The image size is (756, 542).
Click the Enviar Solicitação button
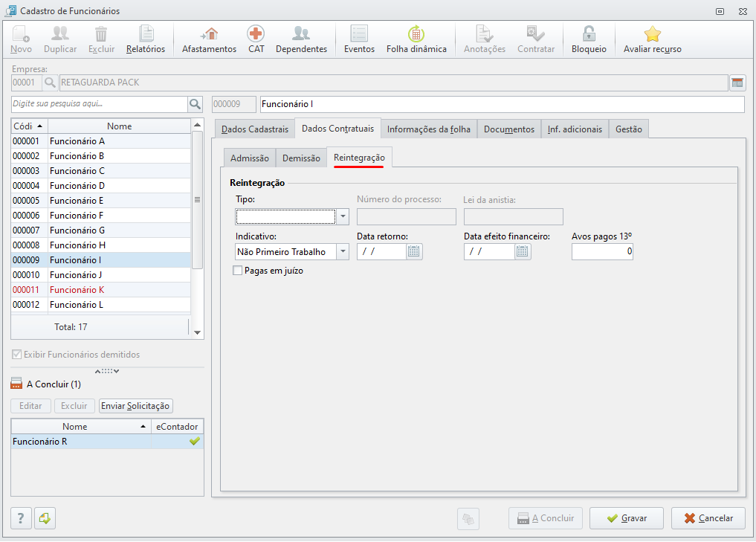point(135,406)
